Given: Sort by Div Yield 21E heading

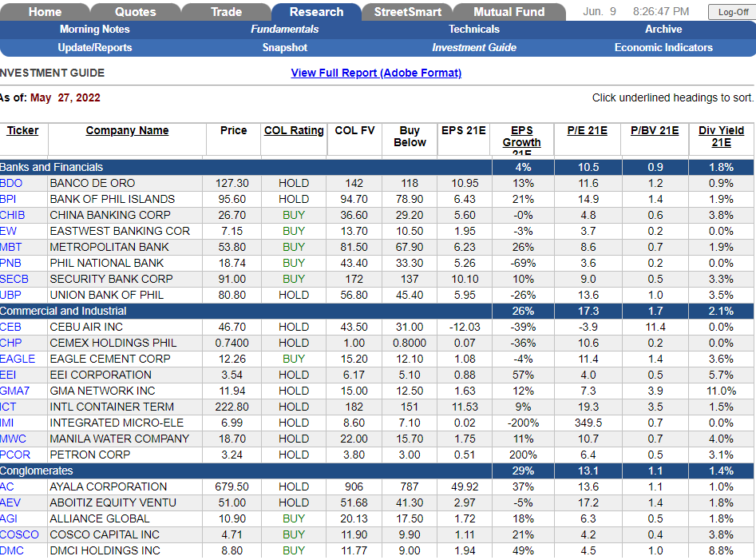Looking at the screenshot, I should coord(722,137).
